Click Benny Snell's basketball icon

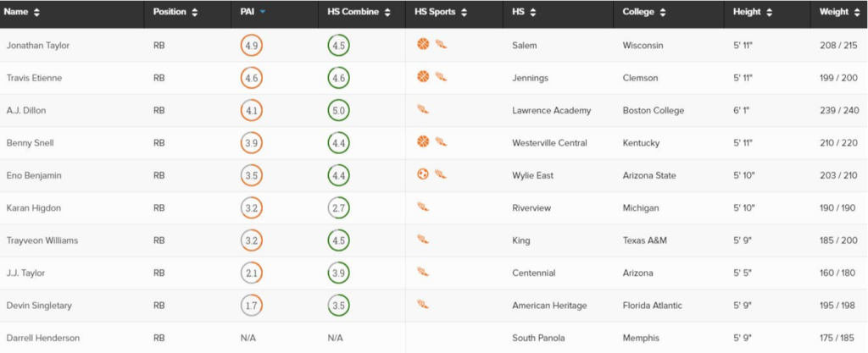click(423, 142)
